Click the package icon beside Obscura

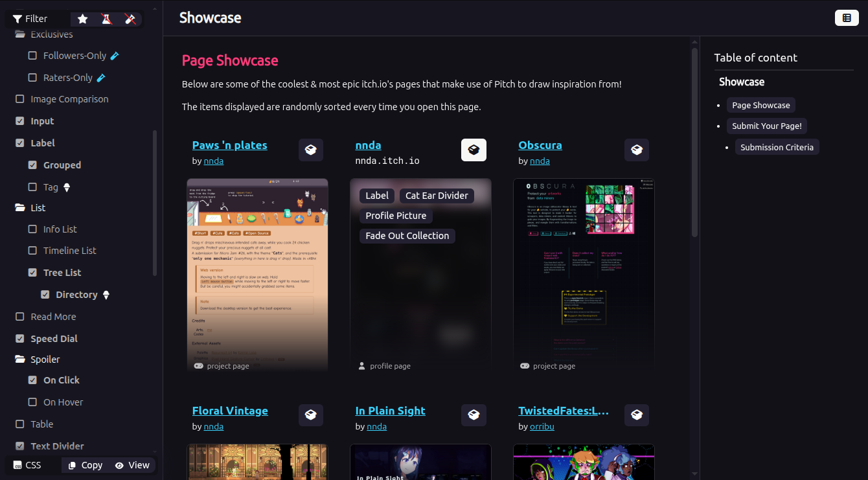[637, 150]
